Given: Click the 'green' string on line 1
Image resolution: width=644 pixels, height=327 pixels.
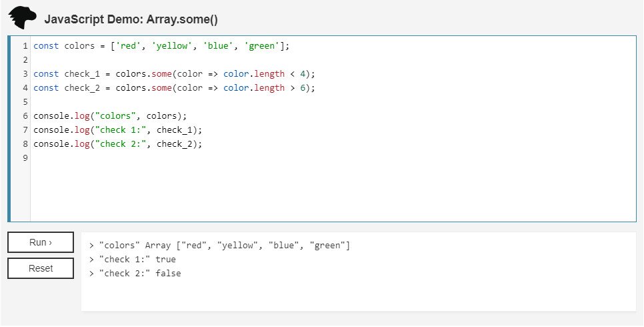Looking at the screenshot, I should pos(262,46).
